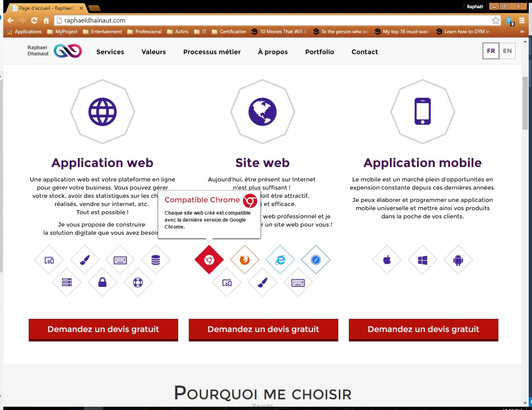
Task: Click the keyboard icon under Application web
Action: 120,260
